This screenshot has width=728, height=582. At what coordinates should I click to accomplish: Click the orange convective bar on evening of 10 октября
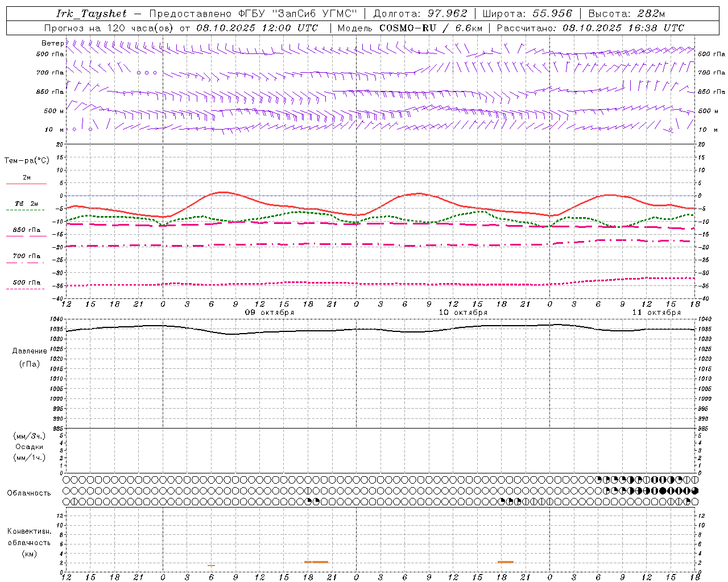(x=506, y=562)
